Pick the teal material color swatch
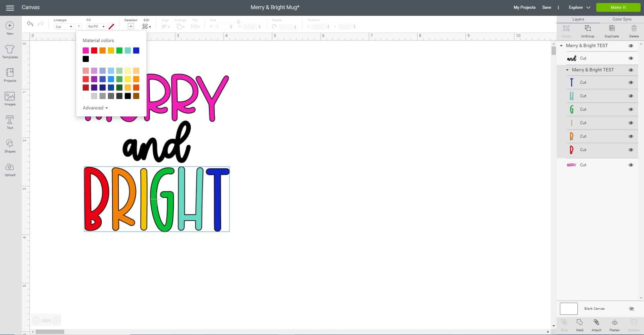Viewport: 644px width, 335px height. click(x=128, y=51)
